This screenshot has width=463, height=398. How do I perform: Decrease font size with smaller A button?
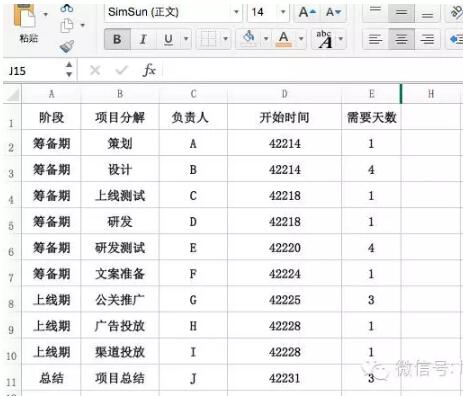pos(333,12)
